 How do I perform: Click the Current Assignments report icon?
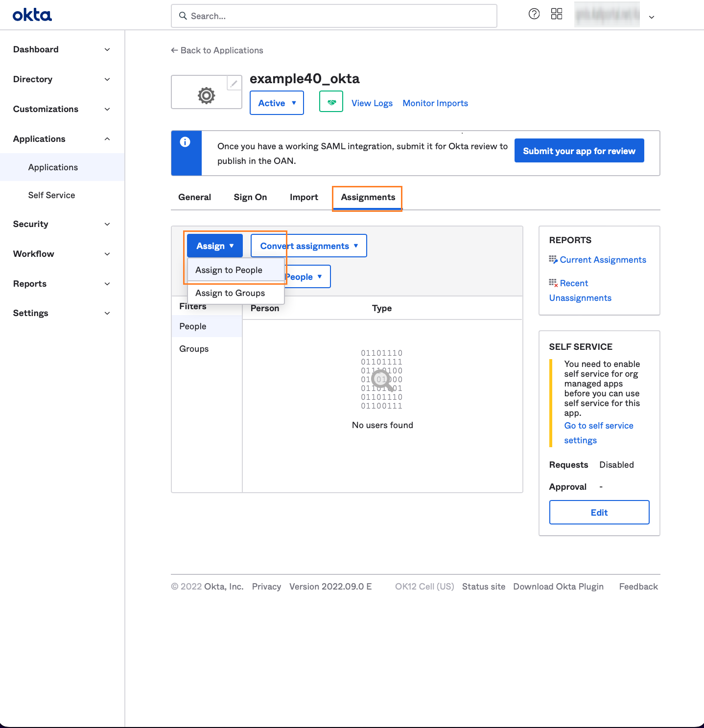(553, 259)
